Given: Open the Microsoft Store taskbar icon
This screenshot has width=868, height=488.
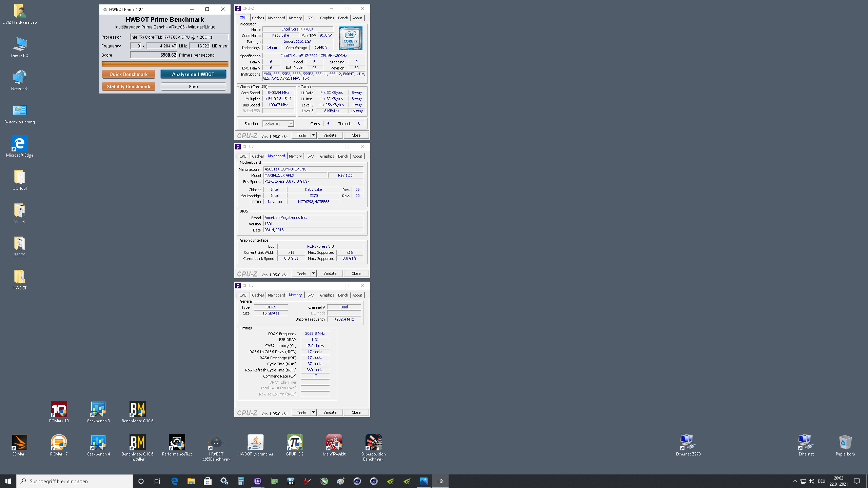Looking at the screenshot, I should pos(208,481).
